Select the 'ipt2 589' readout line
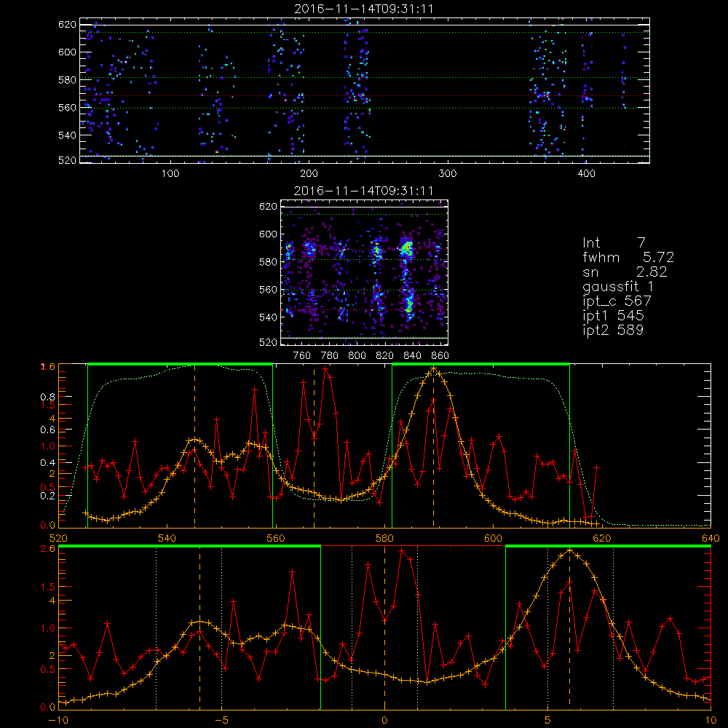The width and height of the screenshot is (728, 728). pos(613,330)
